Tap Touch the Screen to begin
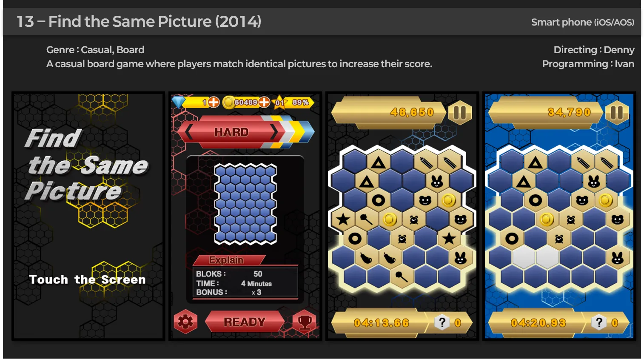 coord(88,279)
